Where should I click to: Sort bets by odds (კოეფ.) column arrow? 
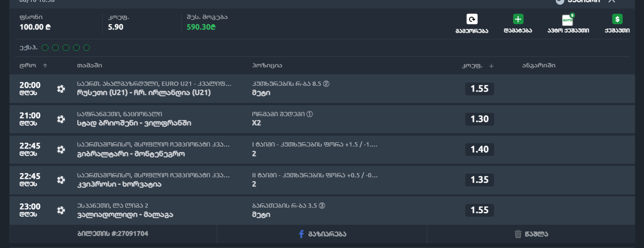tap(491, 65)
